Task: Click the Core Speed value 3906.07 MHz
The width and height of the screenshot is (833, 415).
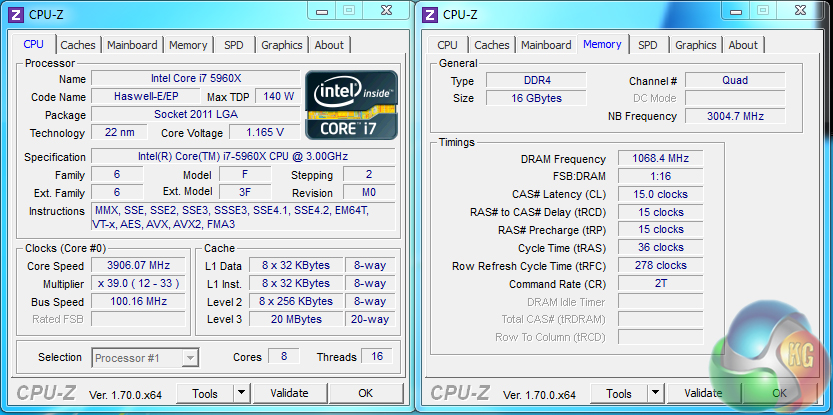Action: [x=138, y=265]
